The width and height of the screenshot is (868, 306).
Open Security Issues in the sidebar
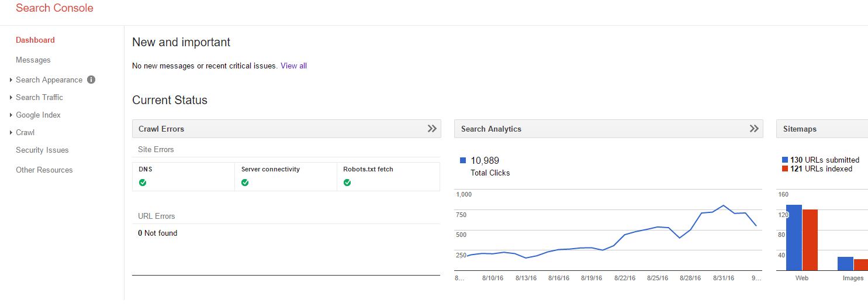(x=42, y=150)
